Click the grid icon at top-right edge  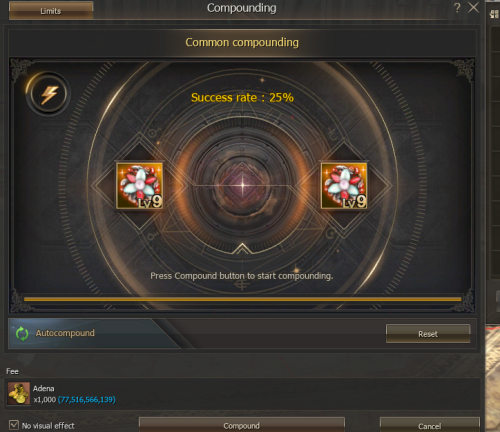coord(494,14)
